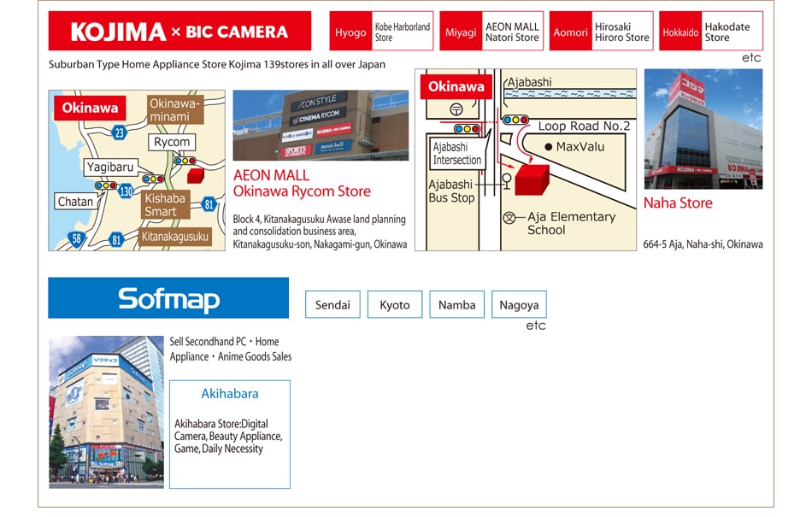Click the Akihabara store info box
Image resolution: width=812 pixels, height=517 pixels.
click(229, 434)
